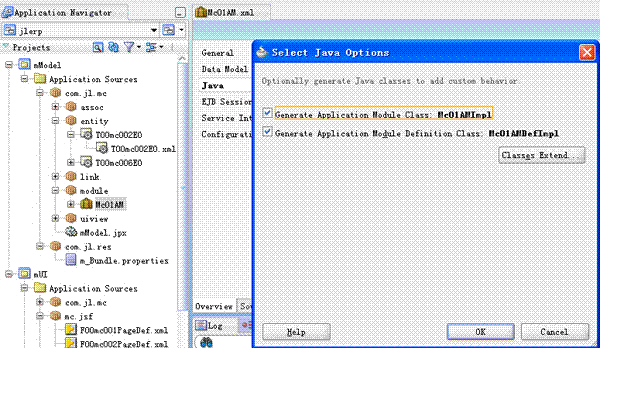Confirm with the OK button
The height and width of the screenshot is (400, 640).
point(480,332)
